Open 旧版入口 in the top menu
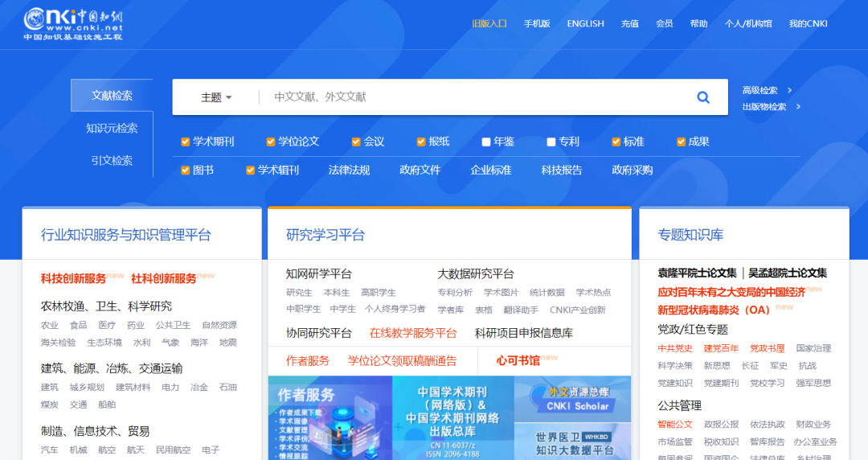Image resolution: width=868 pixels, height=460 pixels. (489, 23)
